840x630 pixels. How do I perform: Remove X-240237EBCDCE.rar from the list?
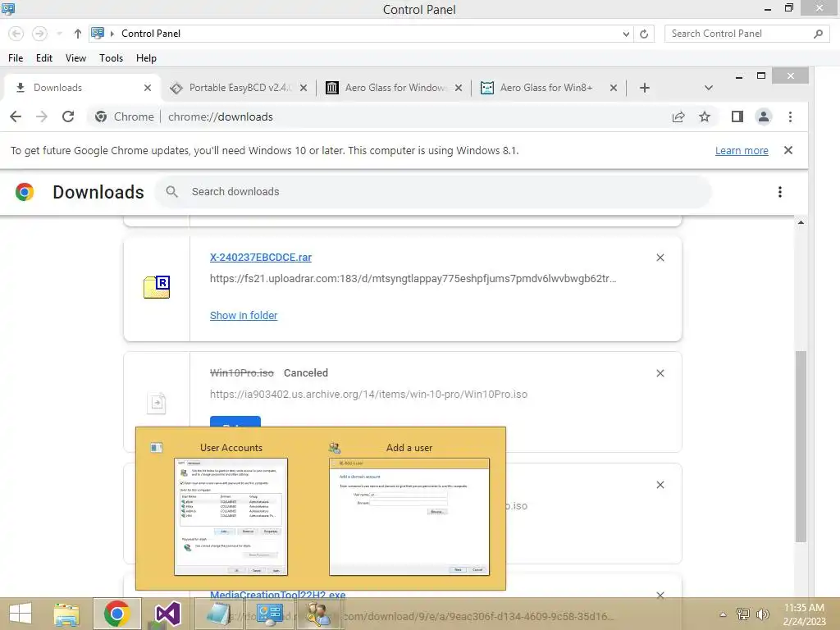click(x=660, y=258)
